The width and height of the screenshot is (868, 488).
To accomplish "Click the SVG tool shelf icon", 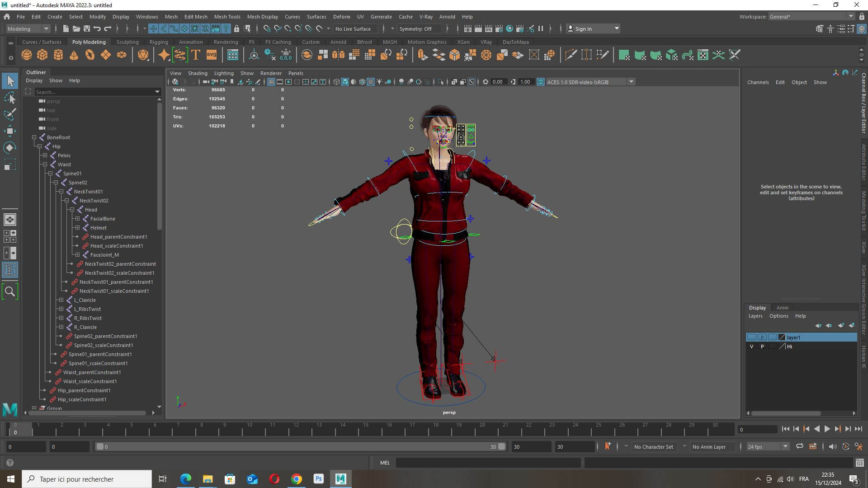I will point(211,55).
